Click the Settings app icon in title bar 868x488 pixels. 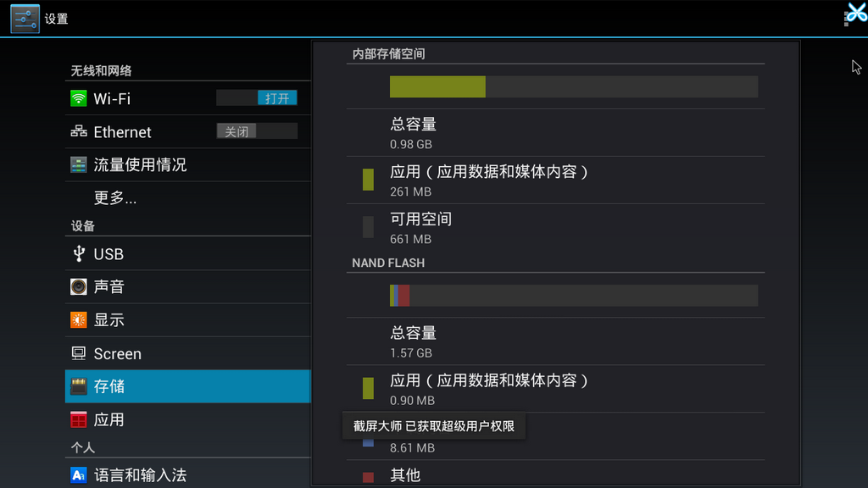[25, 19]
